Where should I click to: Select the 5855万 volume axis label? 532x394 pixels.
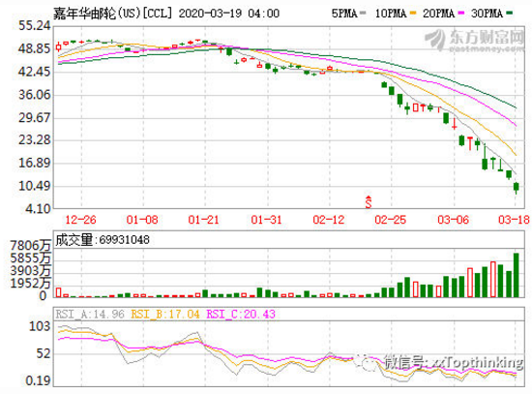click(31, 258)
